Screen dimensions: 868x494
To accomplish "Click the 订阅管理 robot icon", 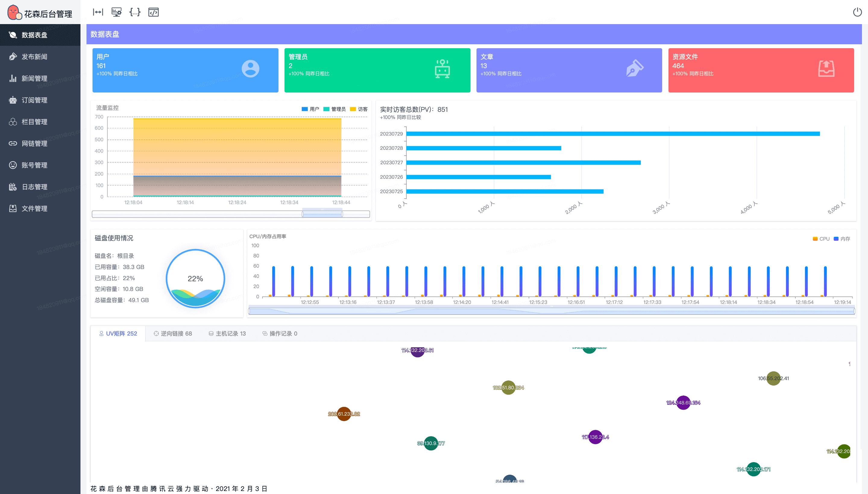I will point(13,100).
